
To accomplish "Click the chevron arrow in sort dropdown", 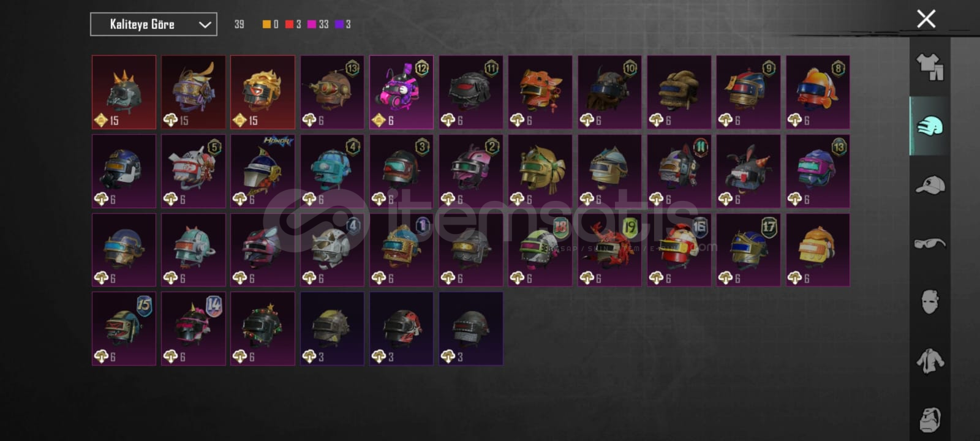I will coord(205,24).
